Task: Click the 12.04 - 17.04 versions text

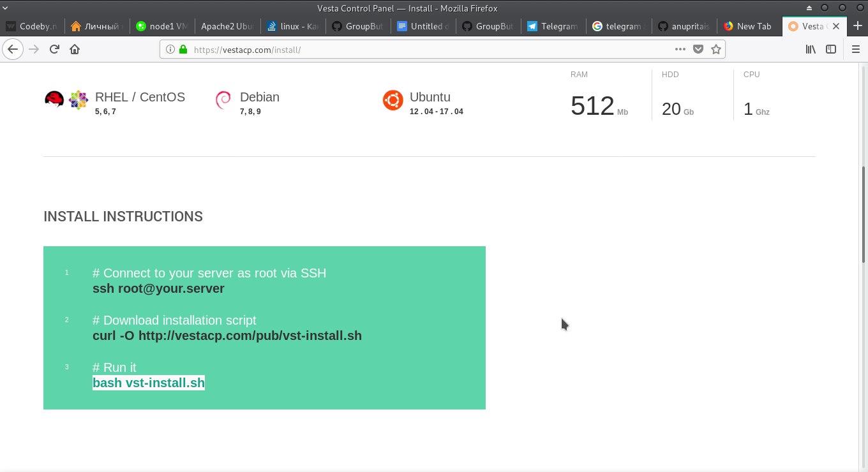Action: pos(437,112)
